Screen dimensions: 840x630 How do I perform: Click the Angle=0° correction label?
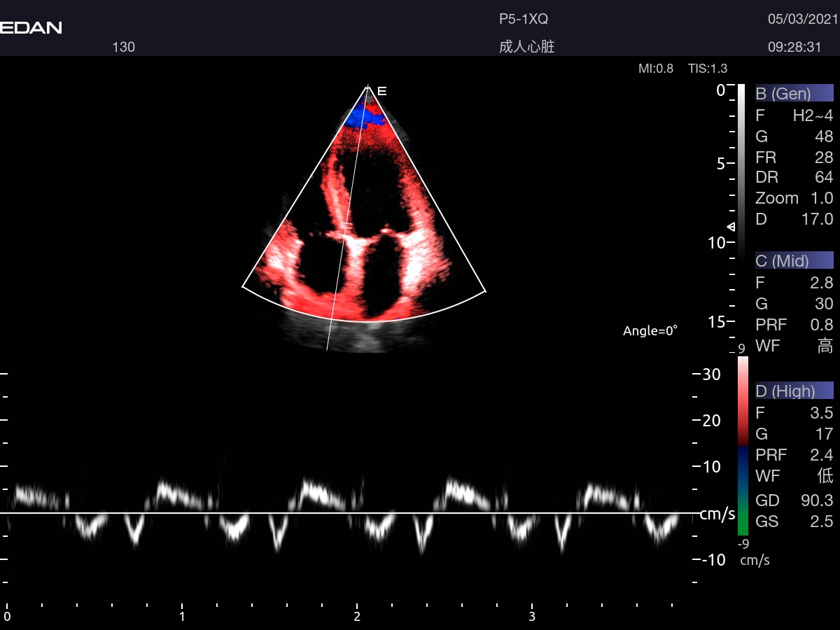650,331
